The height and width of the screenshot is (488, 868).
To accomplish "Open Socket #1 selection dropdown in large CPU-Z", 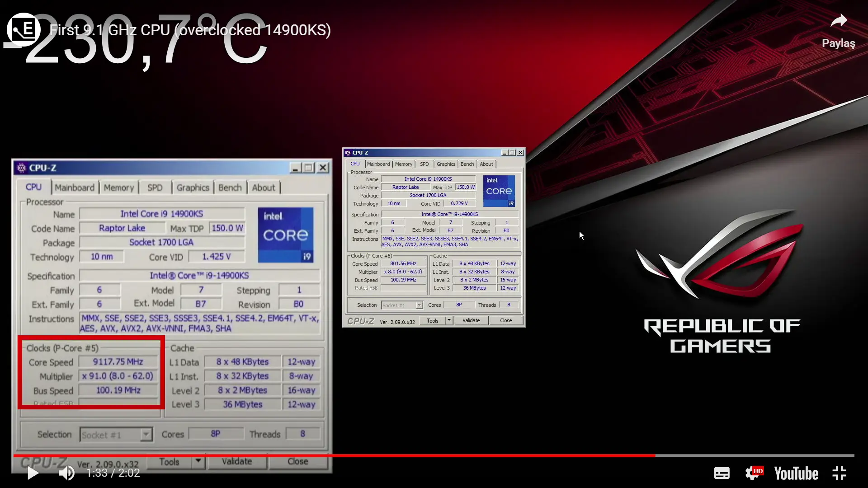I will click(x=116, y=435).
